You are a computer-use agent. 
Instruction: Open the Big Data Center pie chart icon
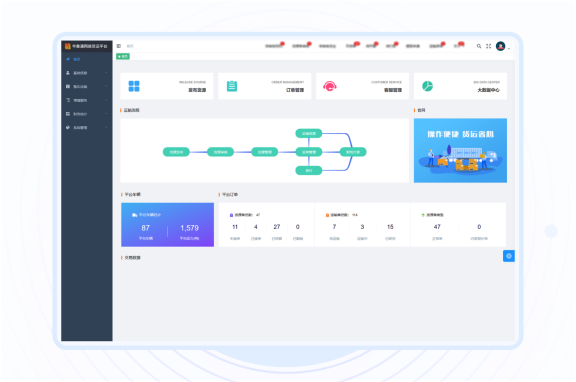click(x=427, y=86)
